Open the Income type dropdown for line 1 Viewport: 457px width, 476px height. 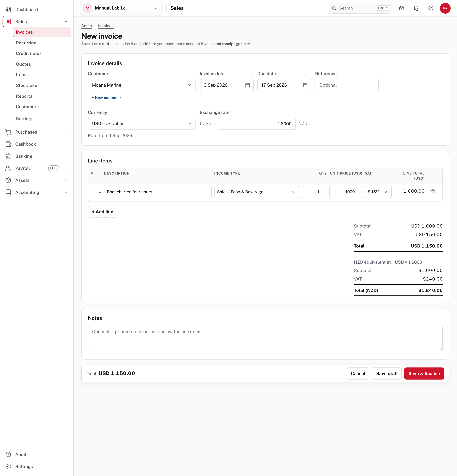pyautogui.click(x=257, y=192)
